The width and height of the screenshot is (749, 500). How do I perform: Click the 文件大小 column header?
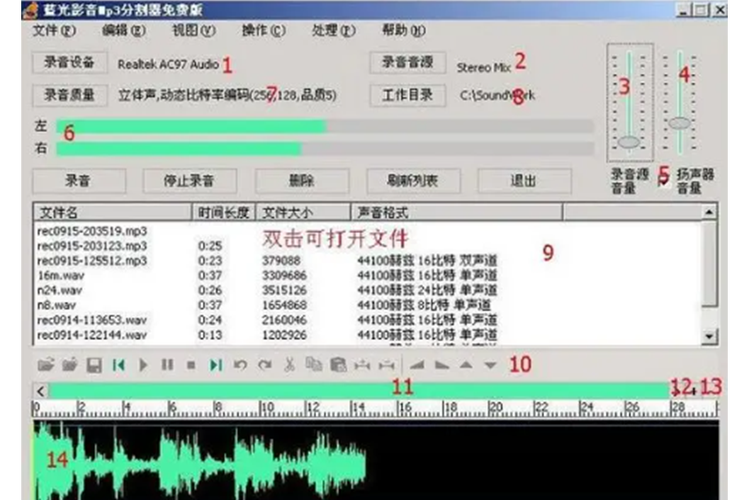click(x=287, y=212)
